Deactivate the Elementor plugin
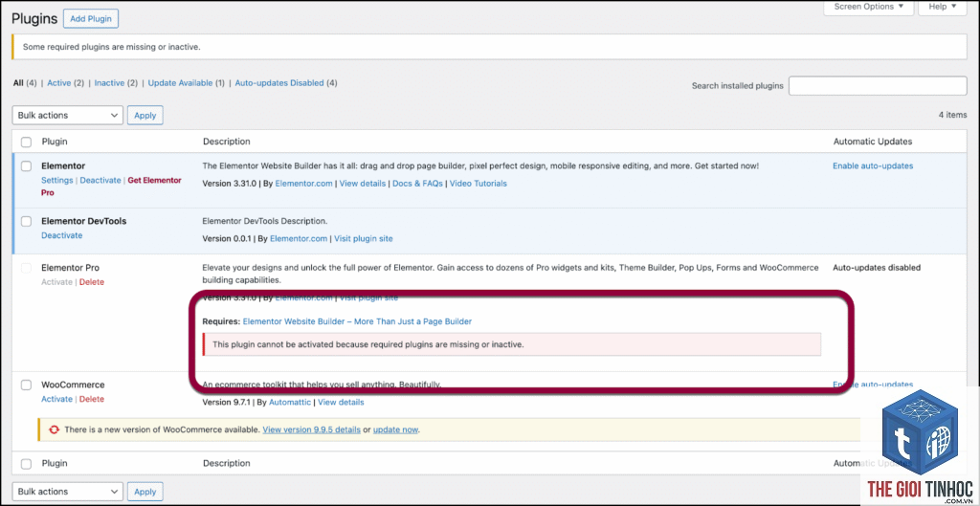This screenshot has height=506, width=980. (x=100, y=180)
